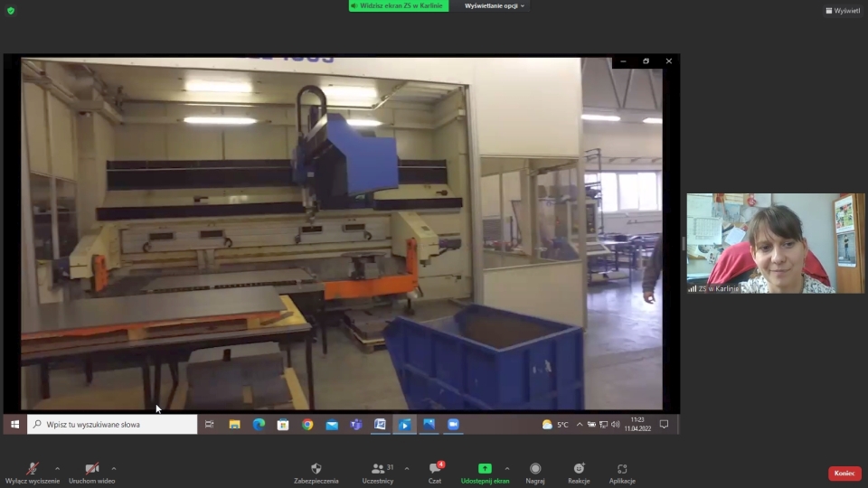The width and height of the screenshot is (868, 488).
Task: Close the shared video player window
Action: point(669,61)
